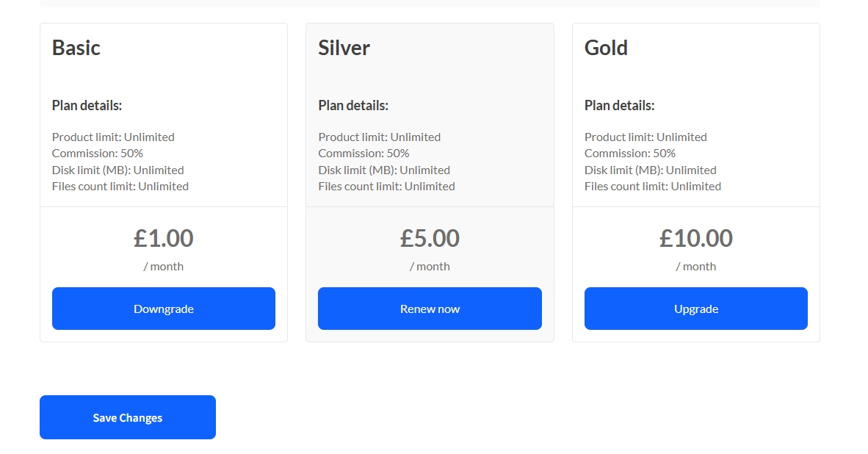Save Changes at the bottom
The image size is (868, 454).
click(127, 417)
